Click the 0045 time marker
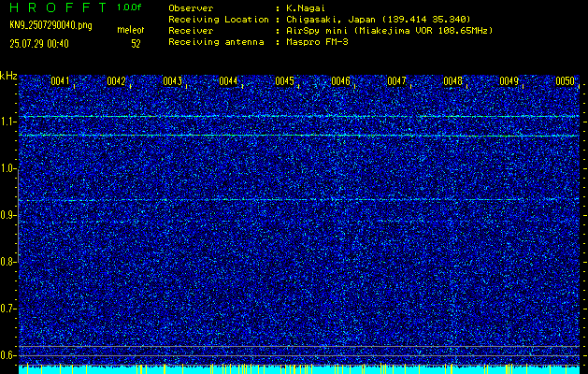The width and height of the screenshot is (588, 374). [x=284, y=81]
